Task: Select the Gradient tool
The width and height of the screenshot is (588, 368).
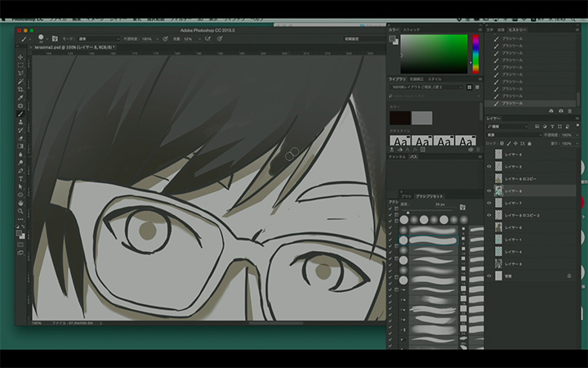Action: click(x=20, y=146)
